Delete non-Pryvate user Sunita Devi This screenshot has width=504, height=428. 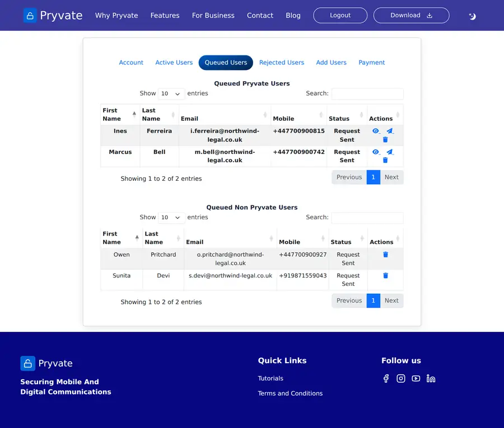click(385, 275)
